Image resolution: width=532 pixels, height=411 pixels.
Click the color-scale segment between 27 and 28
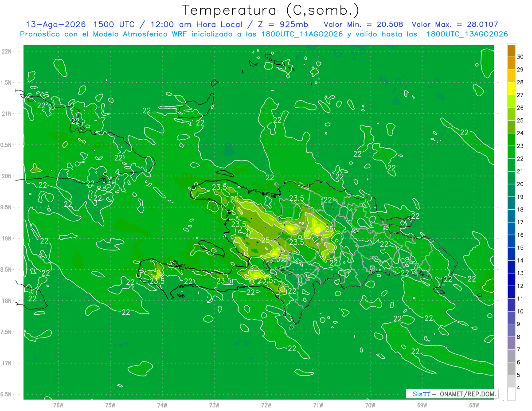[511, 89]
